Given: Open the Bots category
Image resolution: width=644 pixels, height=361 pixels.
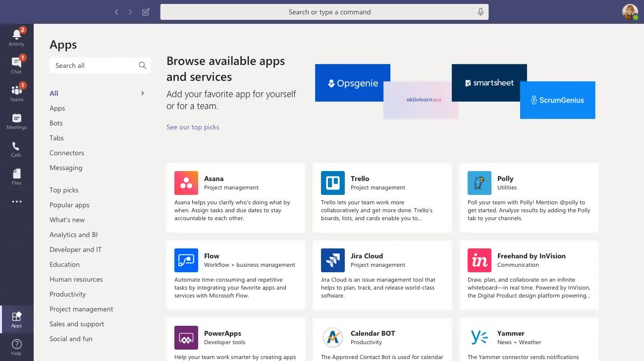Looking at the screenshot, I should pos(56,122).
